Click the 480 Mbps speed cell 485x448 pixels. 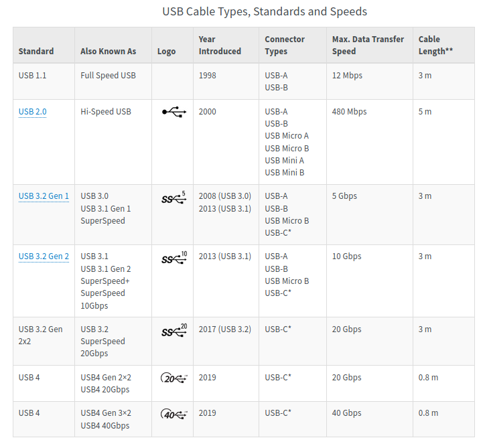349,112
